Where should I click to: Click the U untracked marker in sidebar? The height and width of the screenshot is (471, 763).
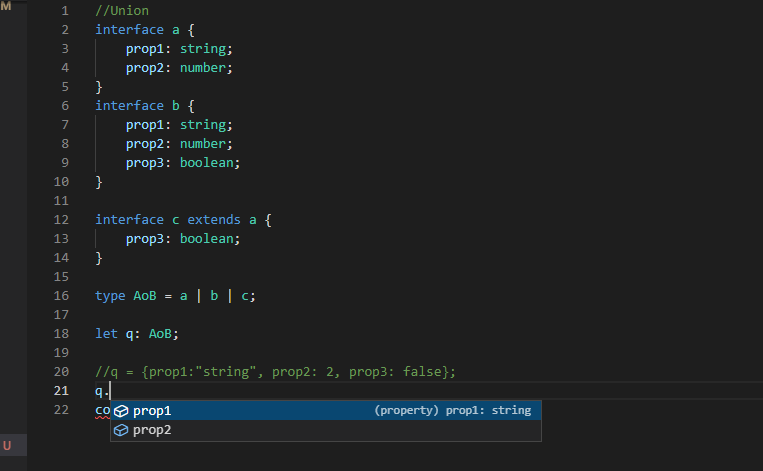click(x=7, y=444)
